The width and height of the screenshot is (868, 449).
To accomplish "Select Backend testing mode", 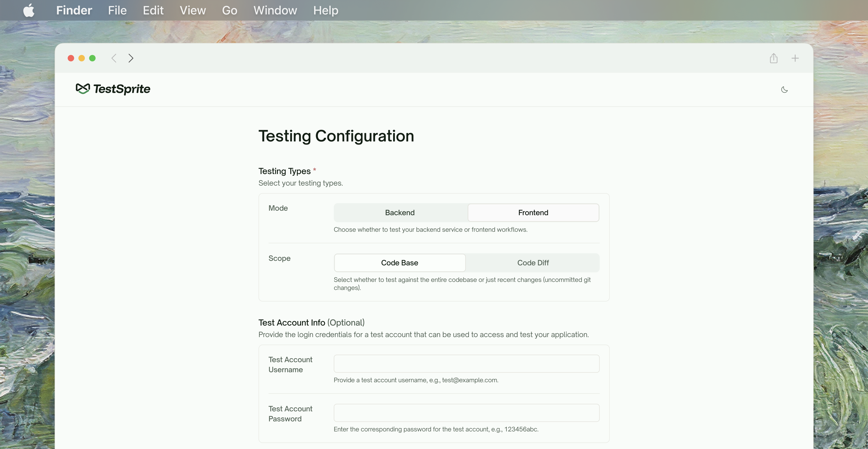I will [400, 212].
